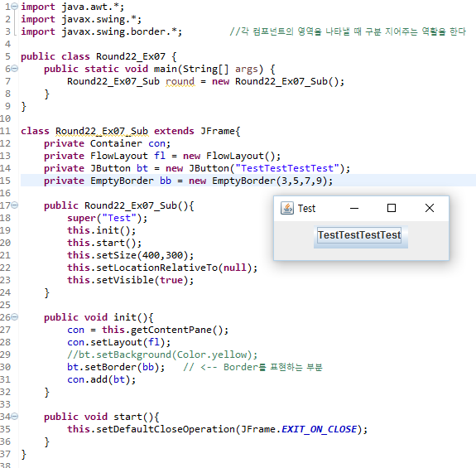Click the 'Test' title text of the window
This screenshot has width=476, height=468.
[x=306, y=209]
